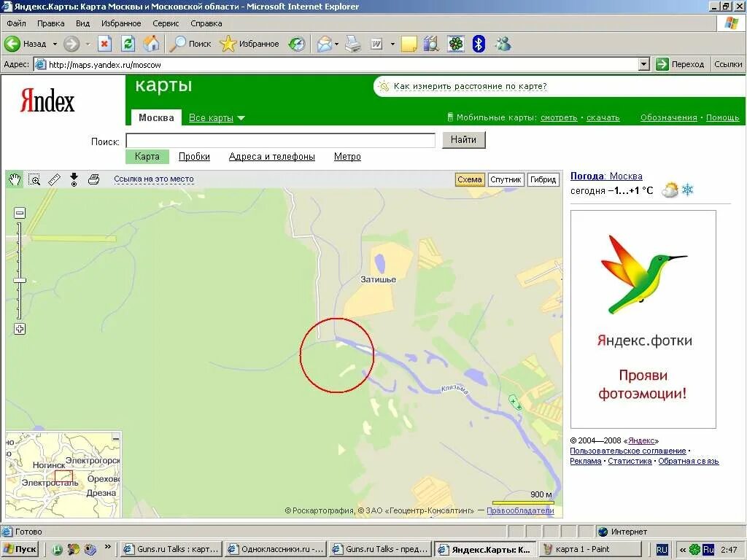This screenshot has height=560, width=747.
Task: Click the Найти search button
Action: coord(463,140)
